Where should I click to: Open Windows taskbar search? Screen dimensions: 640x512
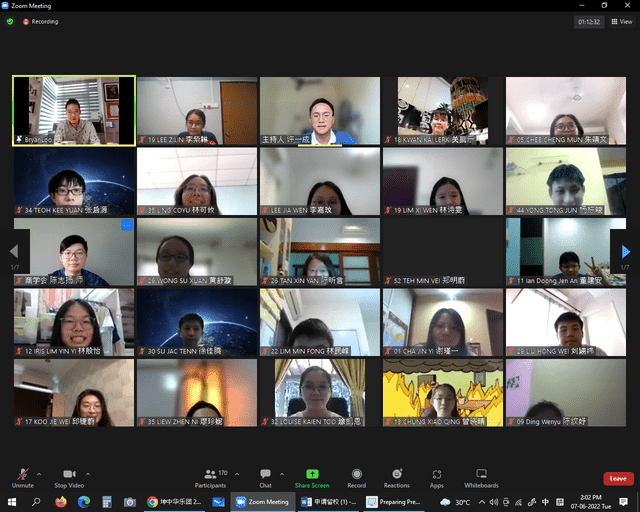click(36, 502)
